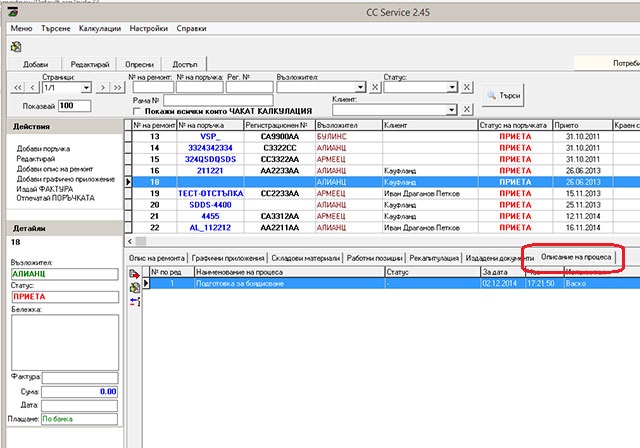The image size is (640, 448).
Task: Clear the Възложител filter with X button
Action: [x=375, y=87]
